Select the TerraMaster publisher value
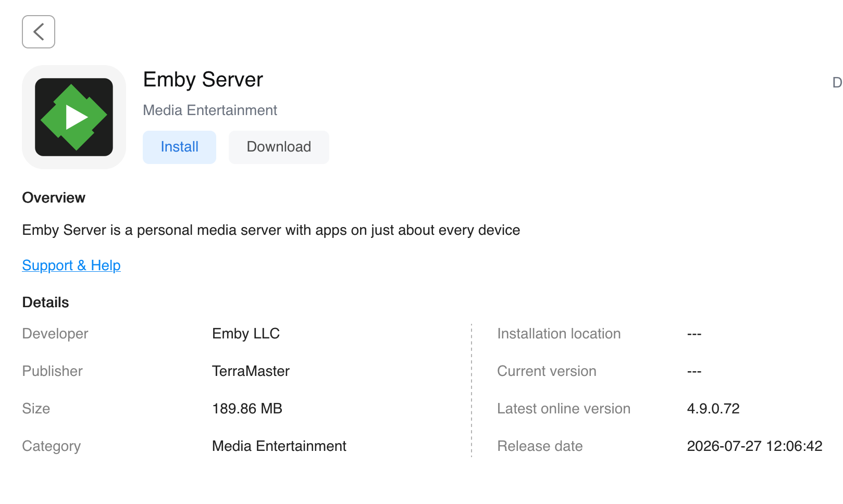Viewport: 843px width, 504px height. click(251, 371)
